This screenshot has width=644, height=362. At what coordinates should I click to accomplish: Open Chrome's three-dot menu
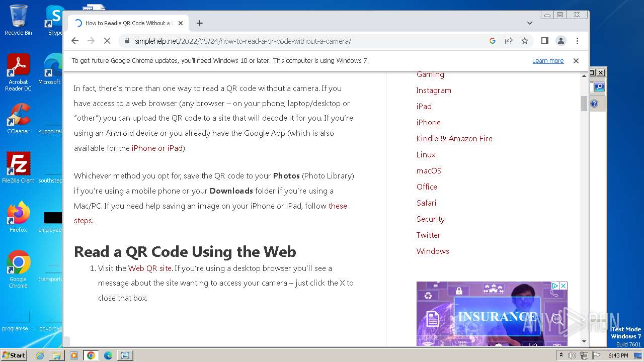point(577,41)
